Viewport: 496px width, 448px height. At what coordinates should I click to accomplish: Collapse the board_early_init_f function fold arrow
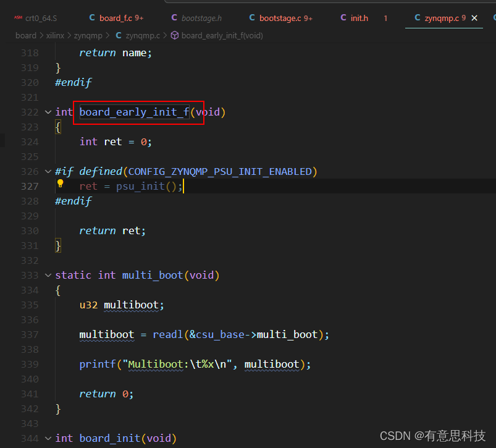tap(48, 112)
